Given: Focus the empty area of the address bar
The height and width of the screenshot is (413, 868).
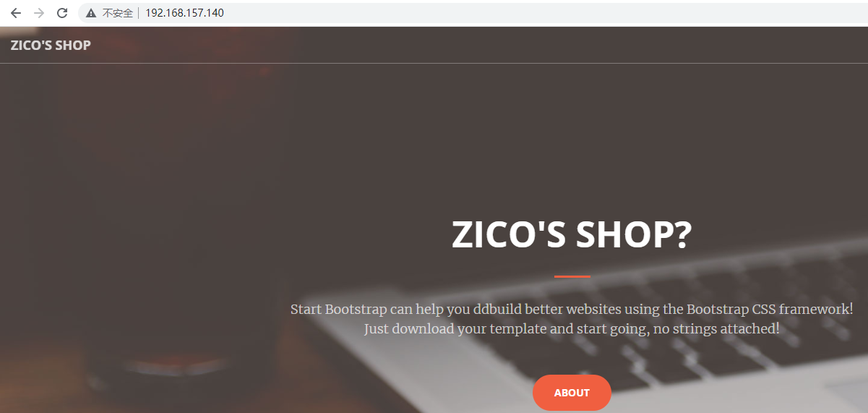Looking at the screenshot, I should click(542, 13).
